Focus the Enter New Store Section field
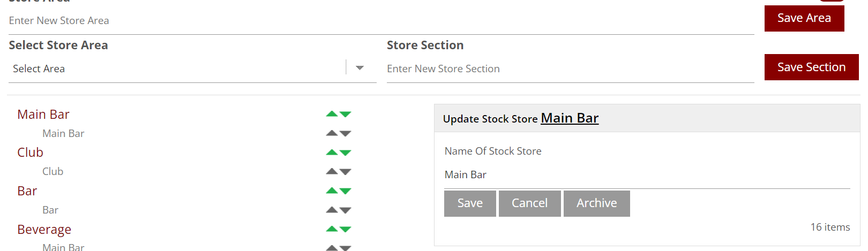This screenshot has height=251, width=868. point(570,69)
